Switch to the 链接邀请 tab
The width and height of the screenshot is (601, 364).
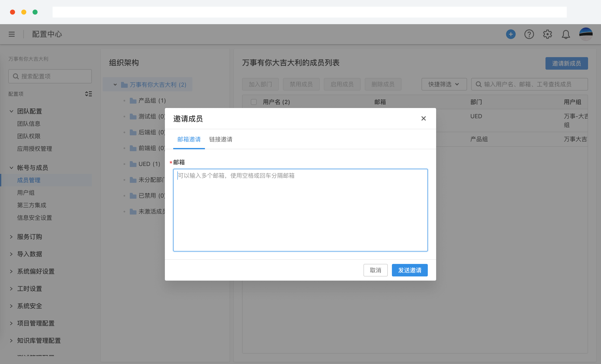[221, 139]
